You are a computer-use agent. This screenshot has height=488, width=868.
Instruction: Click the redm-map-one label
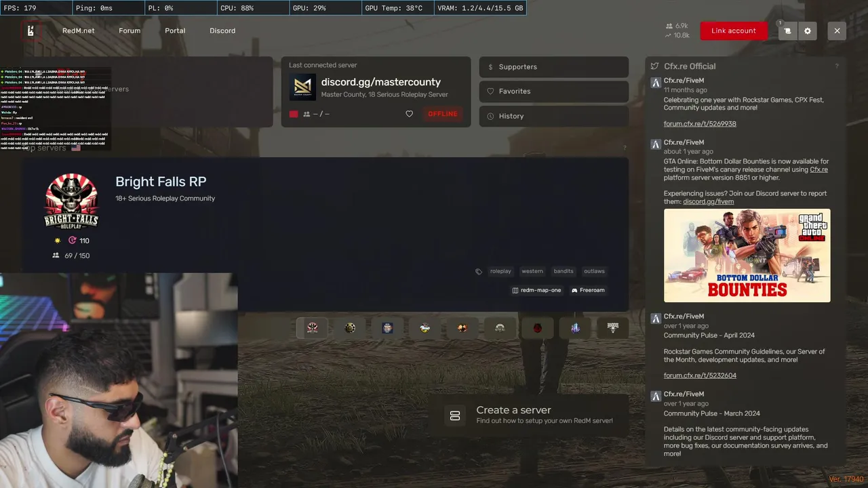(x=536, y=290)
